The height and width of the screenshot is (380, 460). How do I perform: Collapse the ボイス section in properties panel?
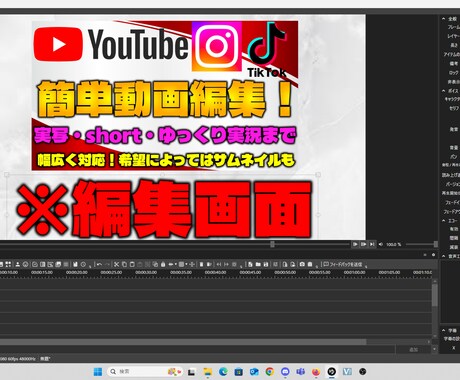tap(443, 91)
